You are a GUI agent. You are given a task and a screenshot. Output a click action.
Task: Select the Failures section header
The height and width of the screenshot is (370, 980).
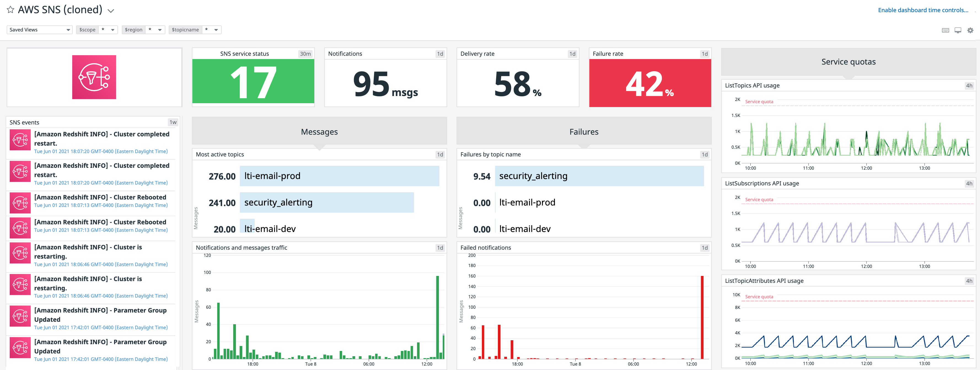[584, 131]
